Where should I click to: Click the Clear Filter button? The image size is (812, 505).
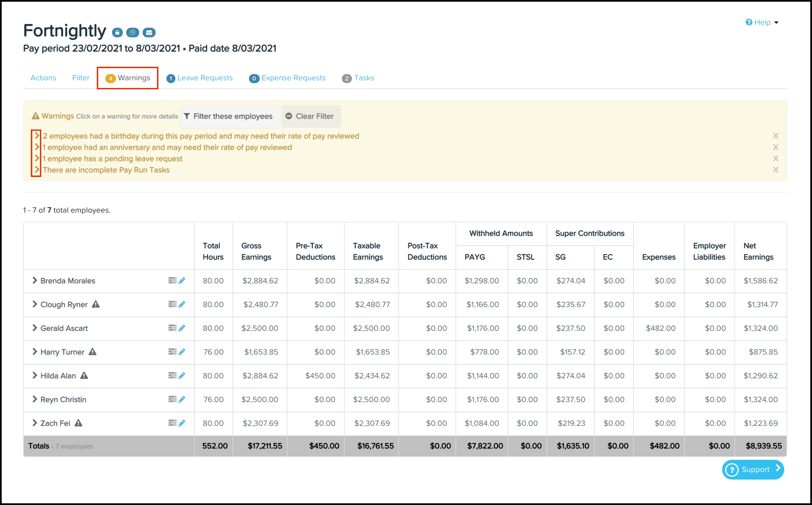click(x=311, y=116)
